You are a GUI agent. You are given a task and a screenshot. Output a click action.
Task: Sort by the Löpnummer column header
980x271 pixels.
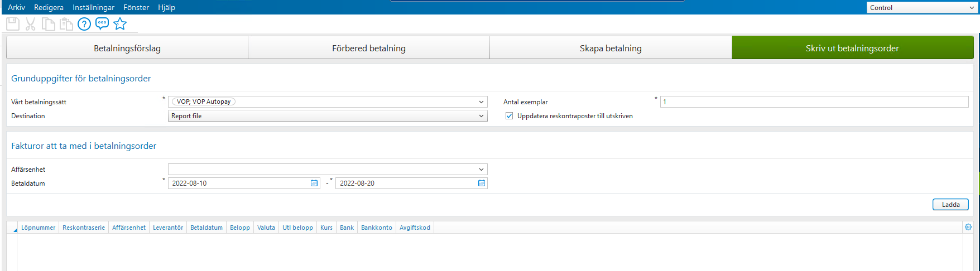point(38,228)
